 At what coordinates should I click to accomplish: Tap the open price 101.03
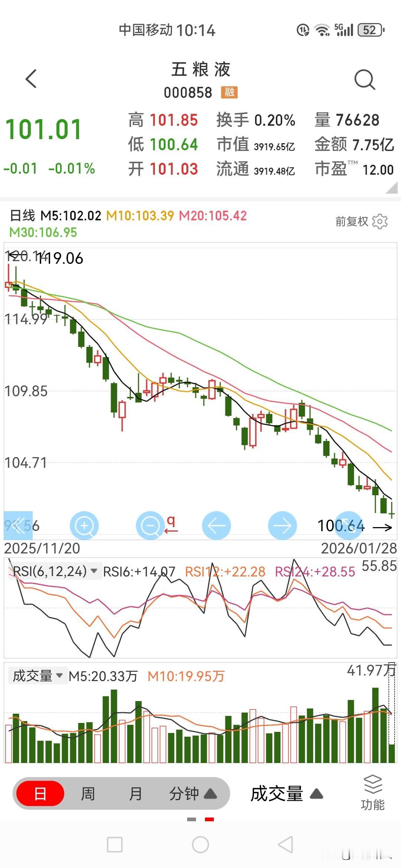click(x=174, y=169)
